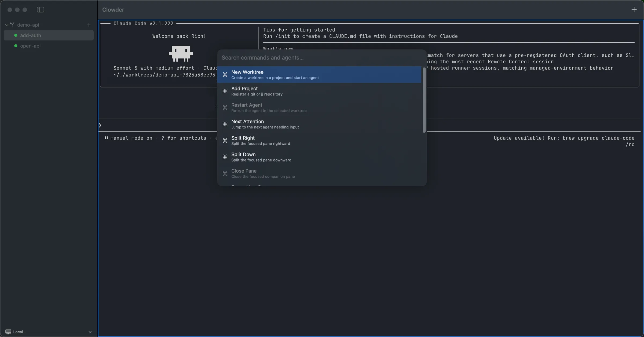Choose the Next Attention command
Screen dimensions: 644x337
point(319,124)
